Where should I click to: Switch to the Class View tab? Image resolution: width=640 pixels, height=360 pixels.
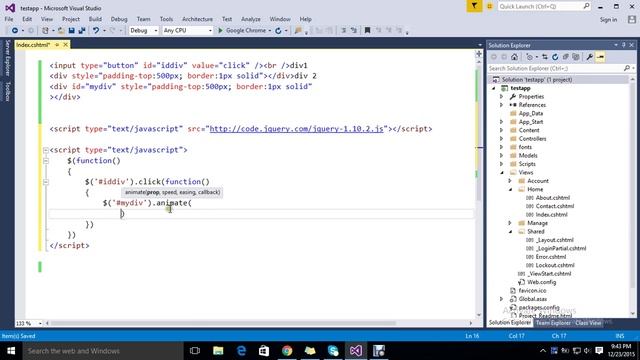[588, 323]
